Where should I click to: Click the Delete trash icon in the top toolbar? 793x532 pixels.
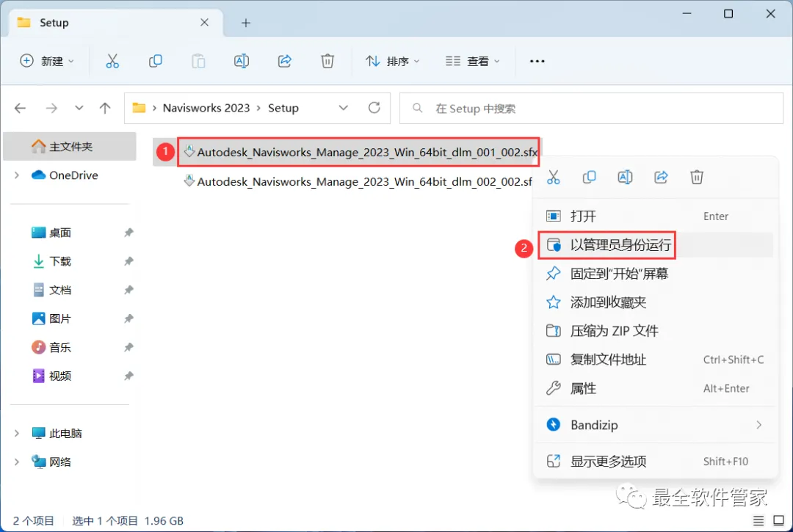[x=327, y=61]
